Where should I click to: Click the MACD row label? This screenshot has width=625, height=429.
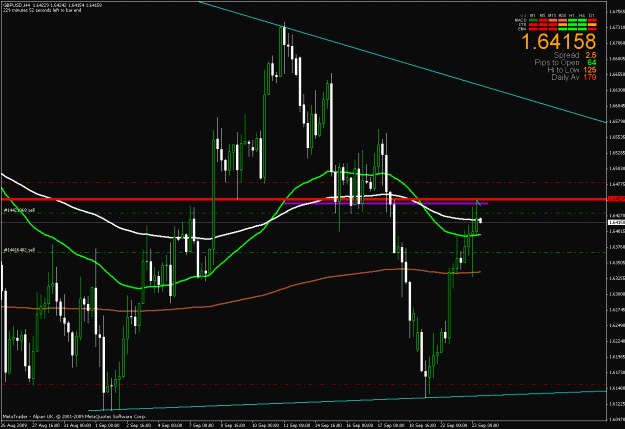tap(521, 20)
